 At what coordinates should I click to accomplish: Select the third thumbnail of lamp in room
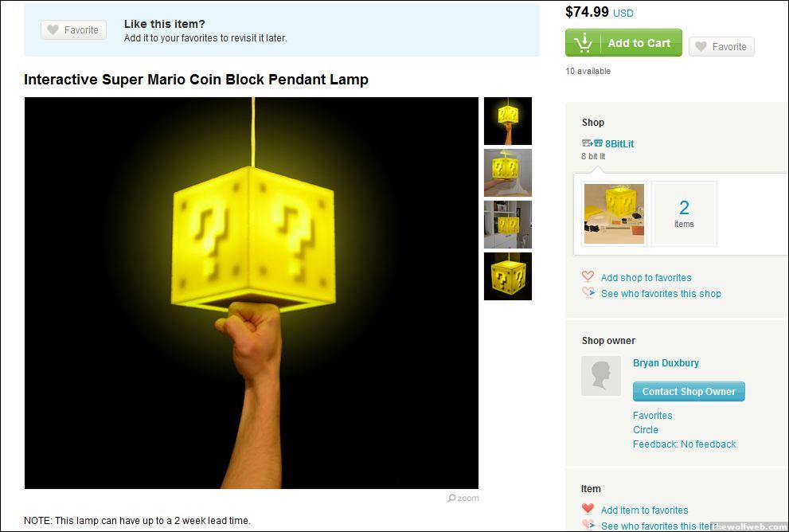point(508,225)
